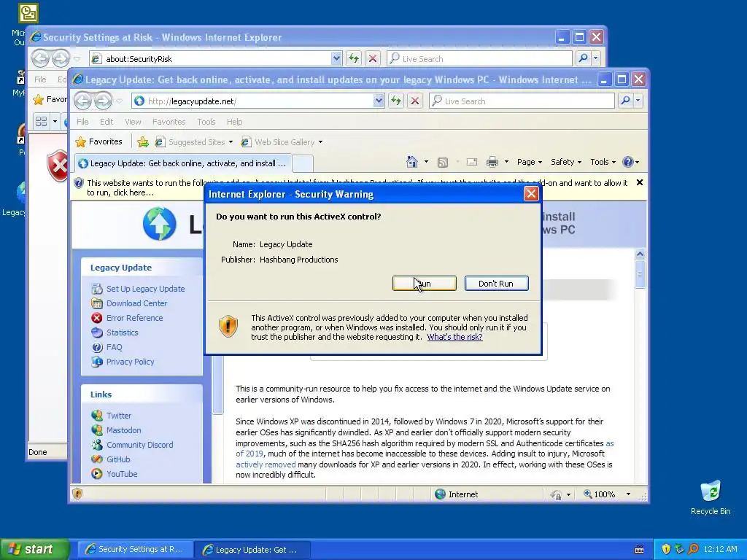
Task: Click the Recycle Bin desktop icon
Action: pyautogui.click(x=711, y=497)
